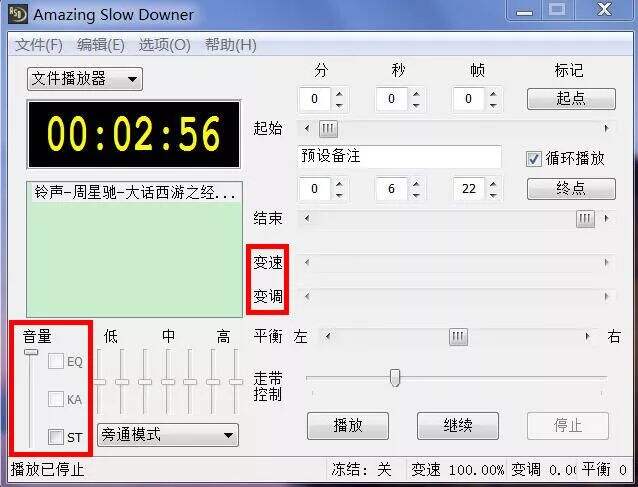Decrease the start seconds stepper down arrow
This screenshot has width=638, height=487.
coord(416,105)
